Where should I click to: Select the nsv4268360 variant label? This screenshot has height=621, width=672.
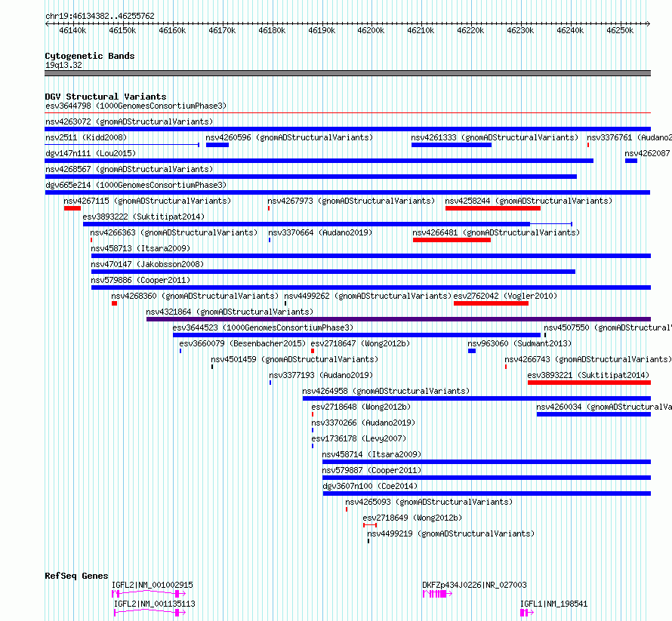(195, 296)
